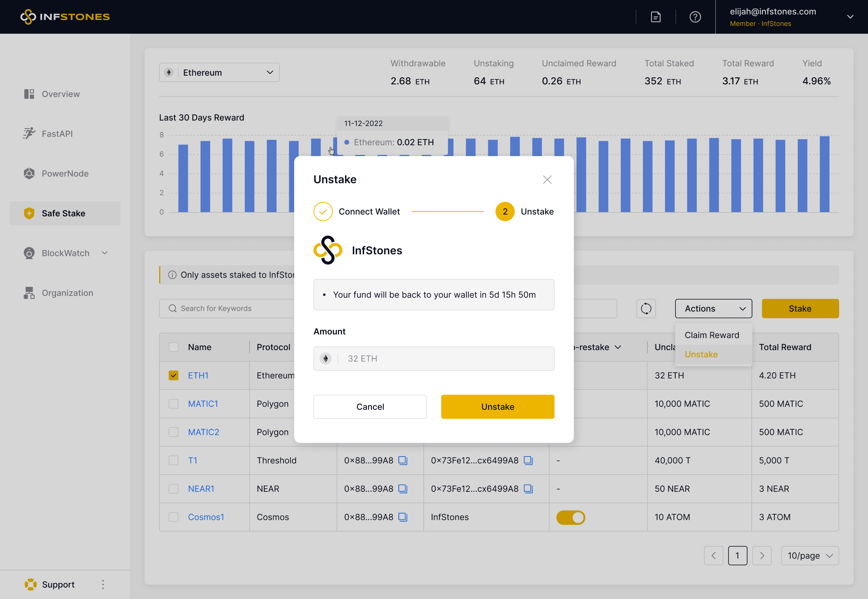Open the 10/page size selector
The height and width of the screenshot is (599, 868).
(x=810, y=555)
